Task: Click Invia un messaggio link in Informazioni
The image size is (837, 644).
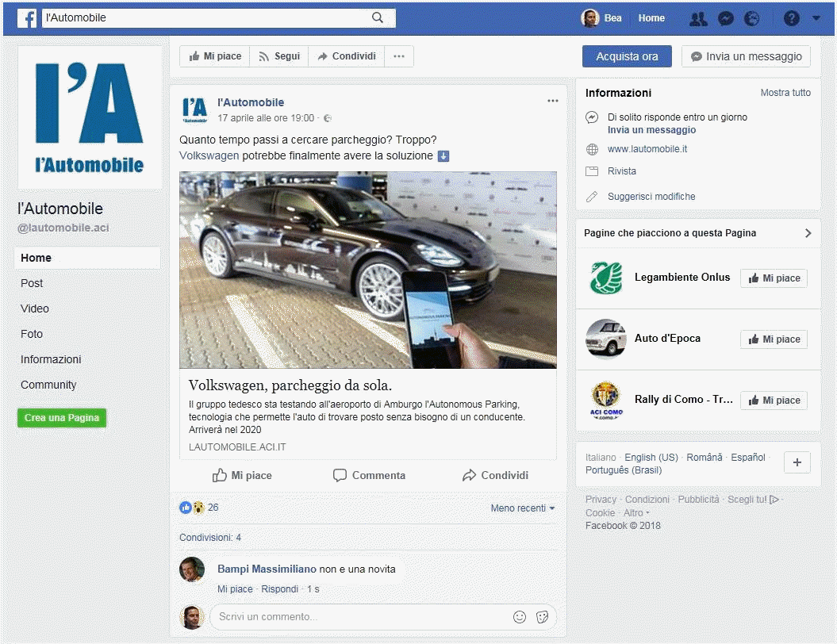Action: click(651, 130)
